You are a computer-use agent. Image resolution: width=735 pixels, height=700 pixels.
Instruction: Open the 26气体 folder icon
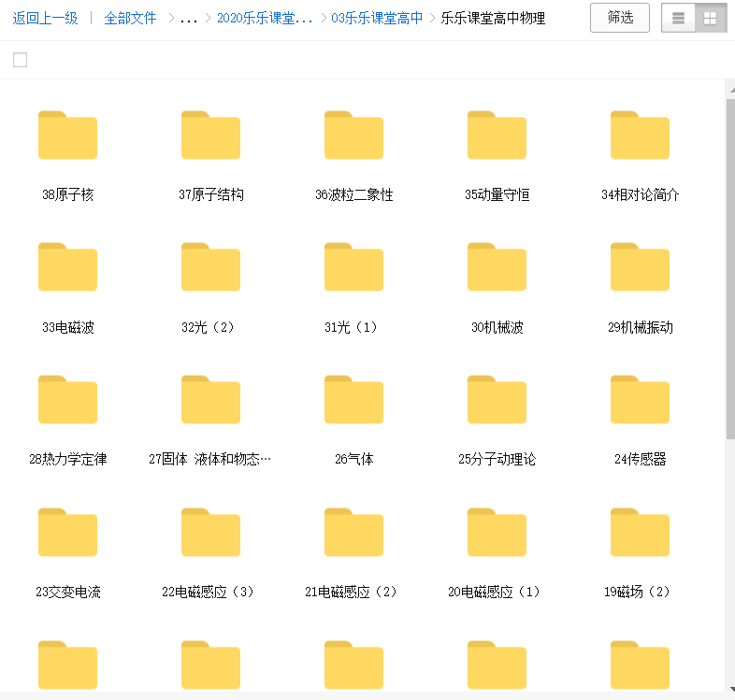[353, 400]
